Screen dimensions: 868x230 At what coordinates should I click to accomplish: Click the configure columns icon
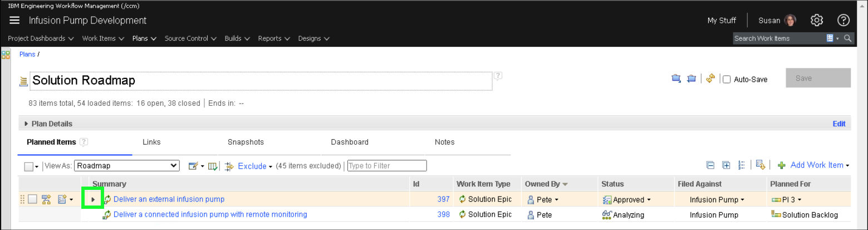212,166
